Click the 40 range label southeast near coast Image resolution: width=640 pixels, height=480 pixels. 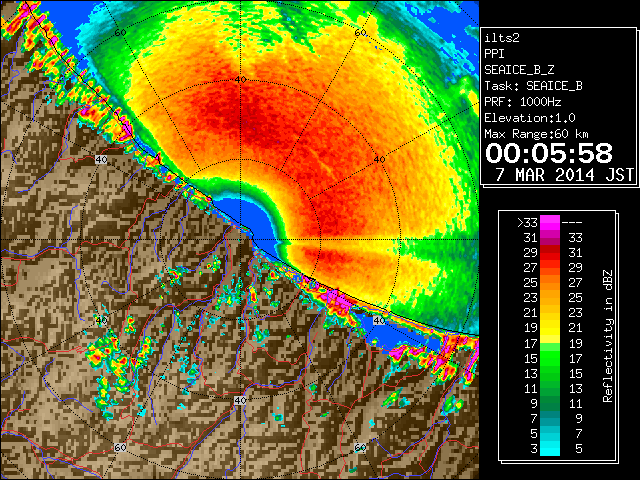click(379, 320)
